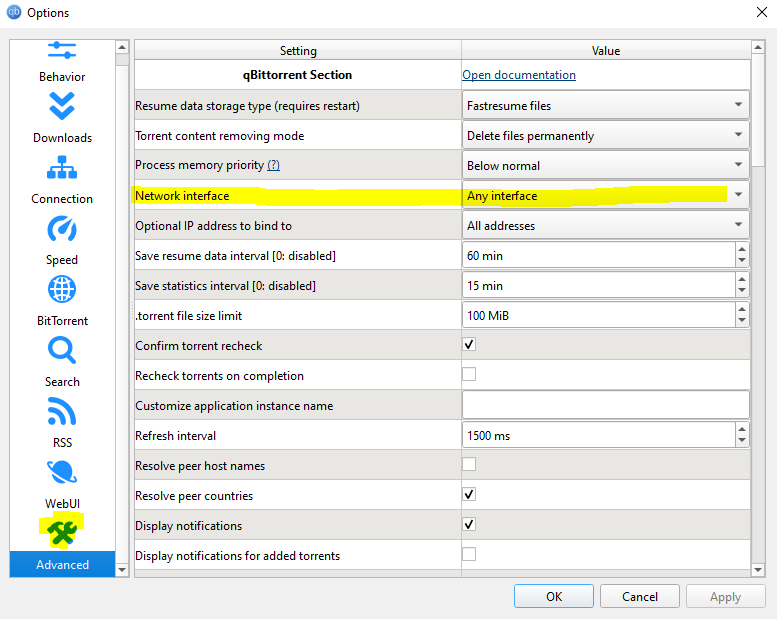
Task: Click .torrent size limit 100 MiB field
Action: tap(599, 315)
